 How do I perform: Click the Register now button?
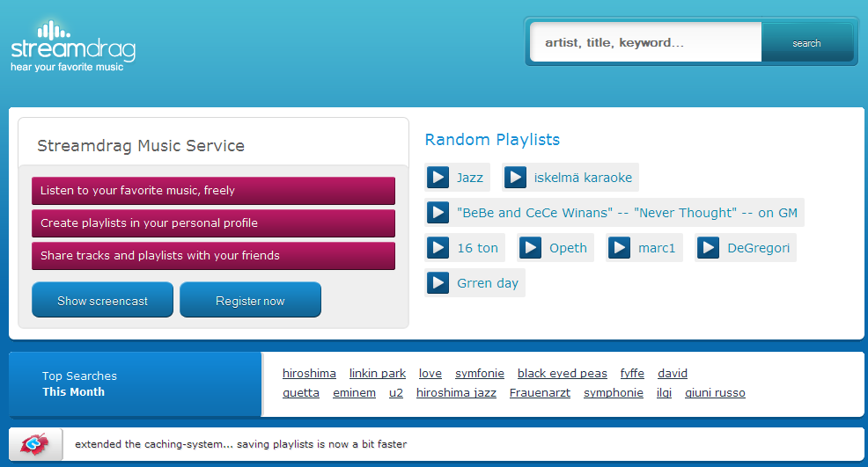(x=250, y=301)
